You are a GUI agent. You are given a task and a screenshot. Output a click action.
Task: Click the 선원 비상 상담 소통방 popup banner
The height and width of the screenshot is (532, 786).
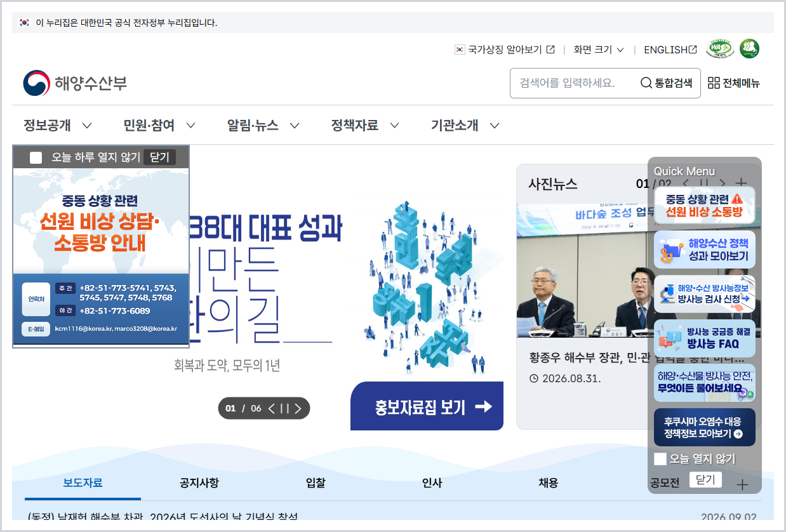point(101,258)
